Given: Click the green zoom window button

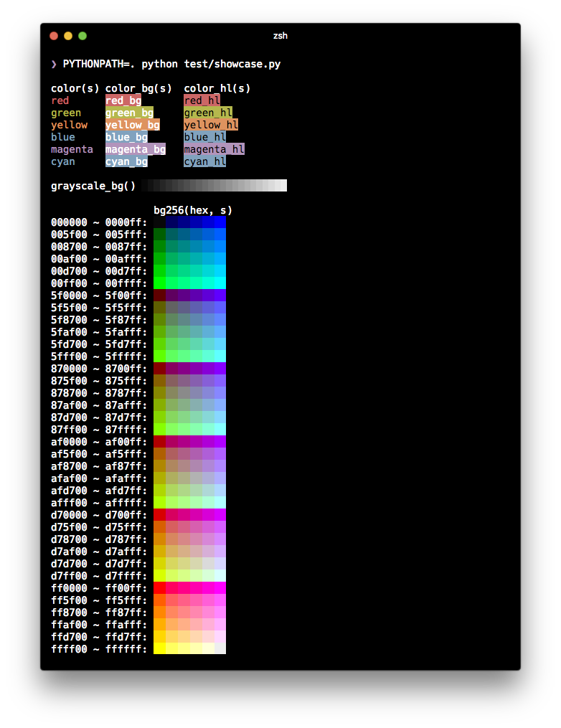Looking at the screenshot, I should (x=82, y=36).
